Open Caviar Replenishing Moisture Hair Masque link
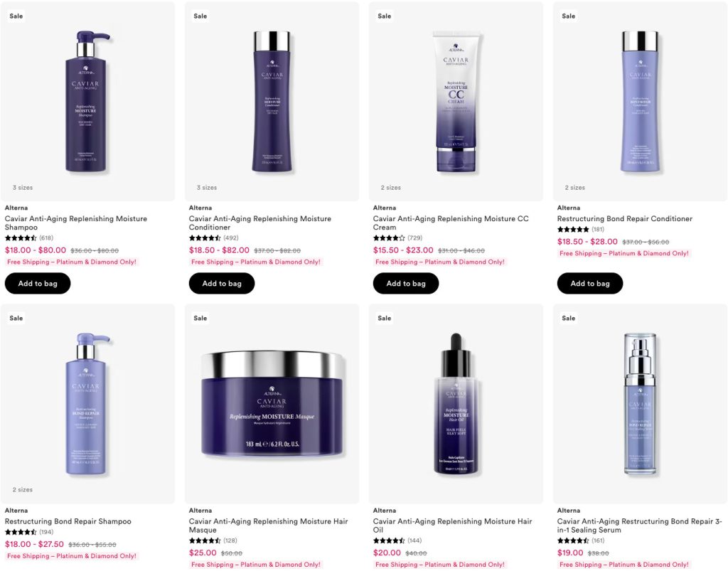Screen dimensions: 728x571 pos(268,525)
